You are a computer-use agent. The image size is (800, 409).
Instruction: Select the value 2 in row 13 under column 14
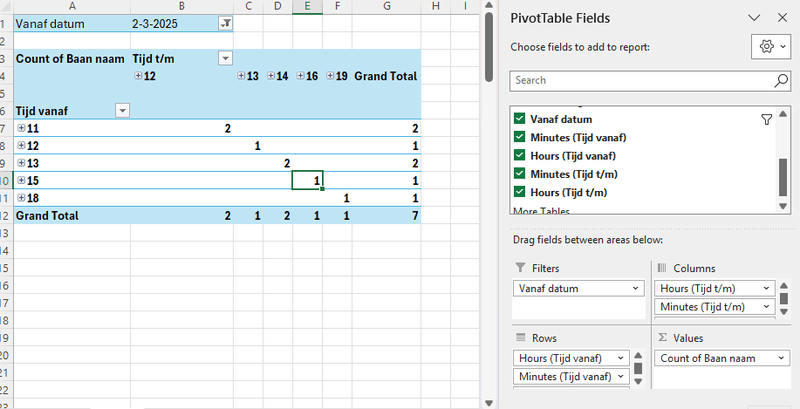point(278,163)
